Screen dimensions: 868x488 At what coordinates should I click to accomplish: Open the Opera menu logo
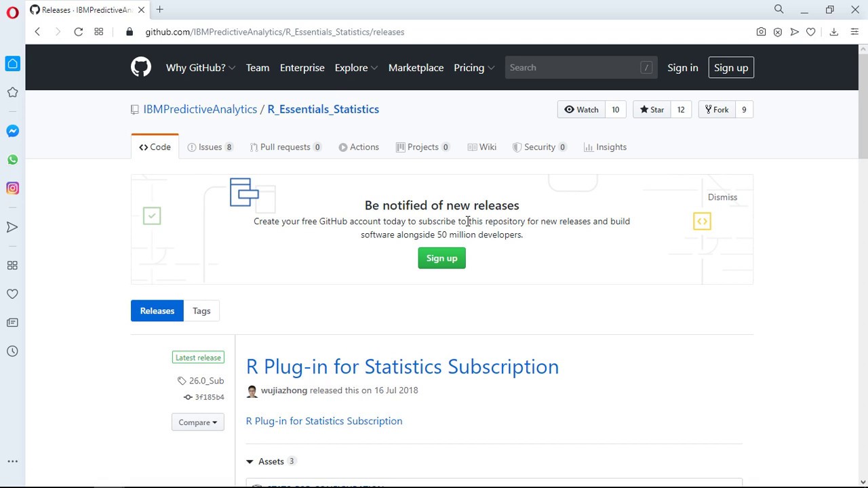[x=12, y=13]
